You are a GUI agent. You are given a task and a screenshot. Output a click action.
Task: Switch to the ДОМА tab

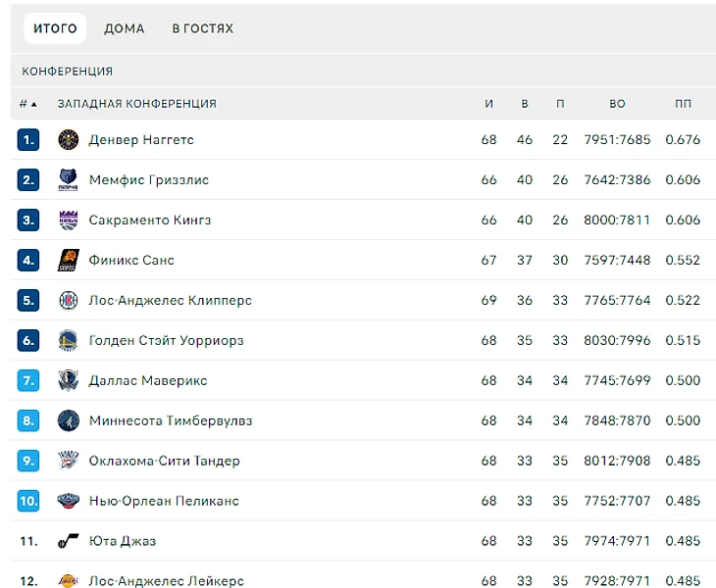click(125, 29)
